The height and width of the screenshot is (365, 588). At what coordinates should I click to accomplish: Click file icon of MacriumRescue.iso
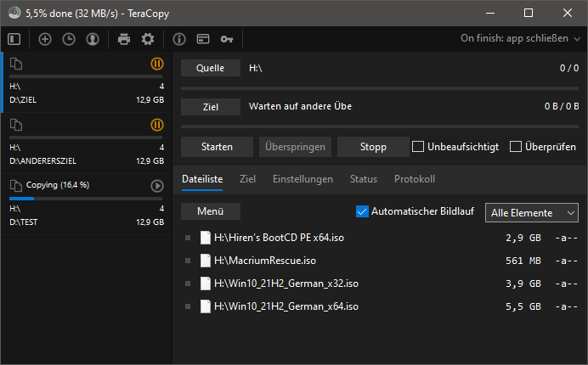pyautogui.click(x=205, y=261)
